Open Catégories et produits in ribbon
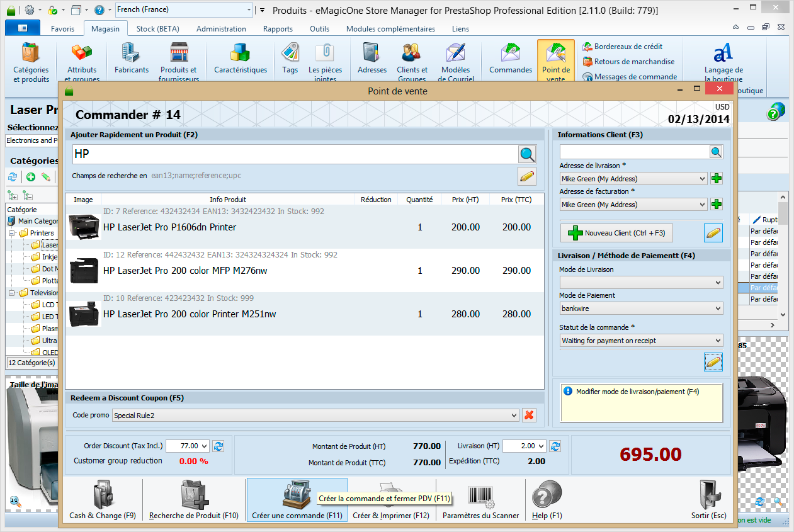This screenshot has width=794, height=532. 31,62
